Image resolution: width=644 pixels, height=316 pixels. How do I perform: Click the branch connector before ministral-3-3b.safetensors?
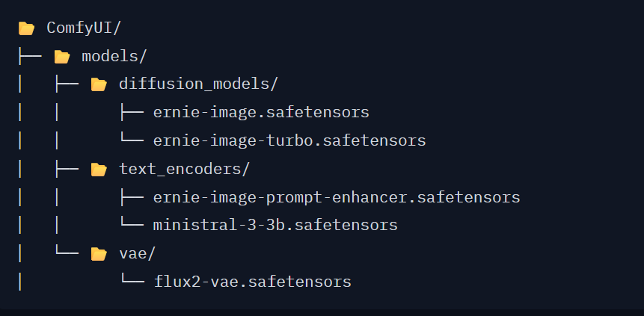coord(132,225)
